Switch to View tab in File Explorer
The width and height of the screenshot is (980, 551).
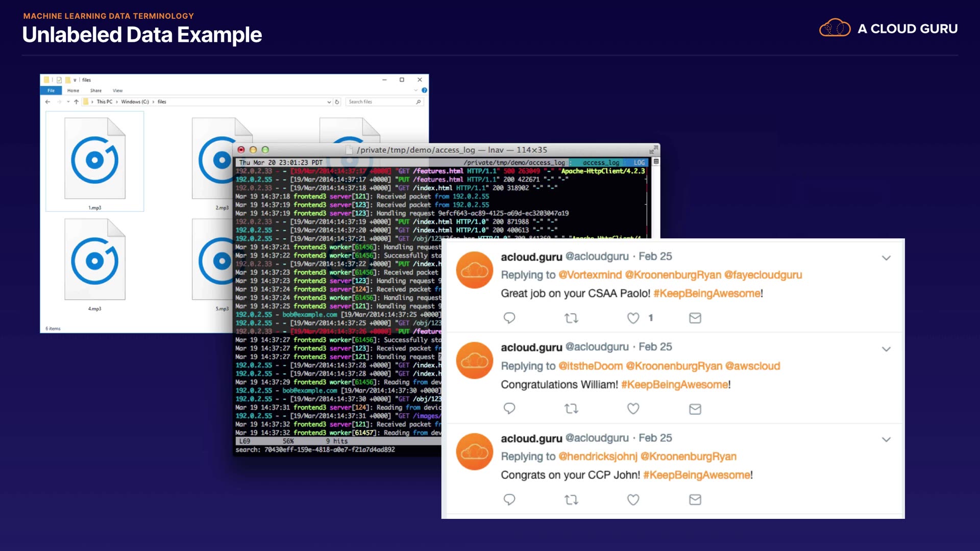117,90
